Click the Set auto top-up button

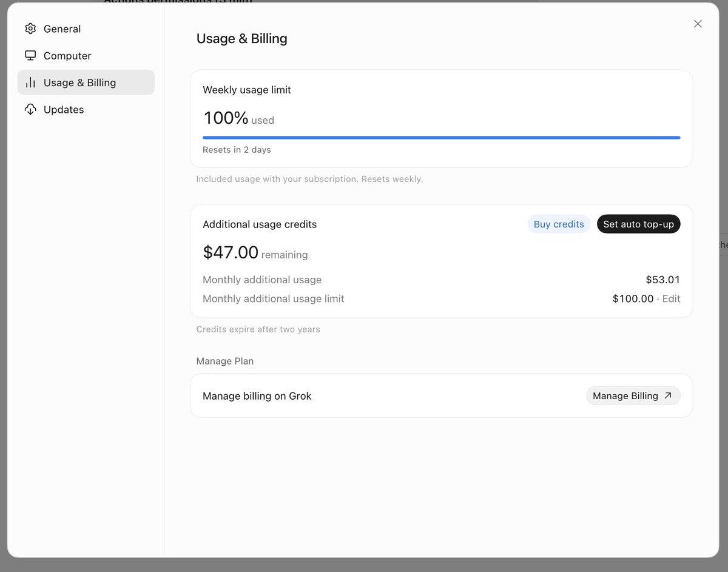[638, 224]
